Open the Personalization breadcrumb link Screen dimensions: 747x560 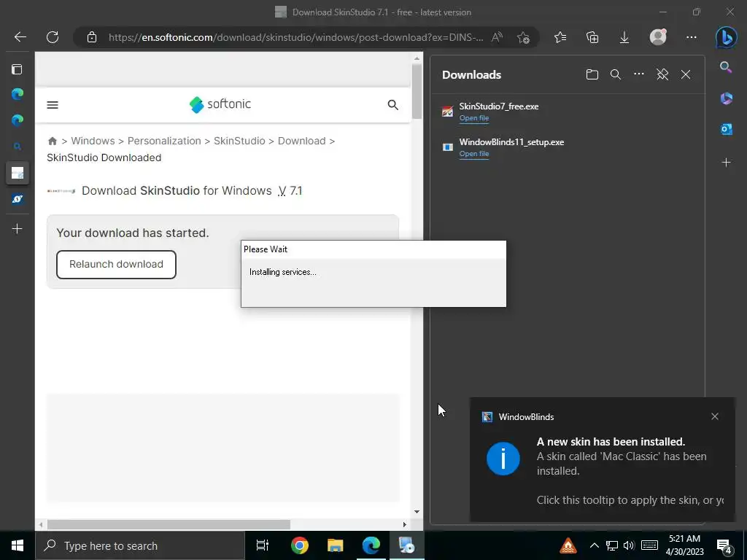164,141
